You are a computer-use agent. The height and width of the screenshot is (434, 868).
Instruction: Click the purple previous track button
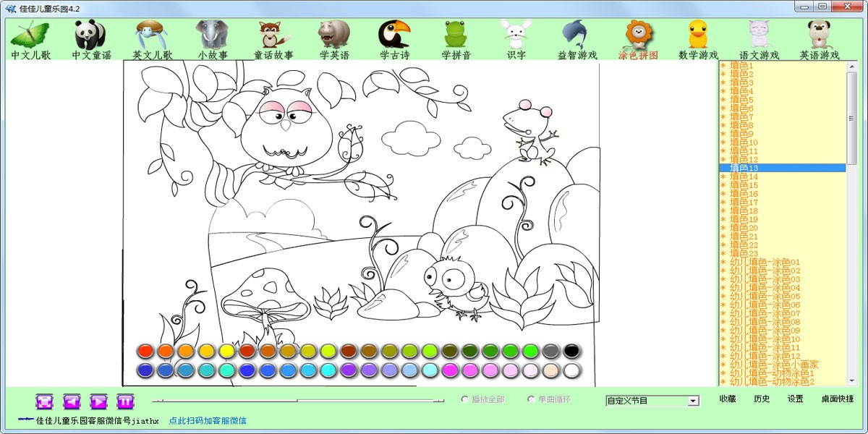[72, 401]
